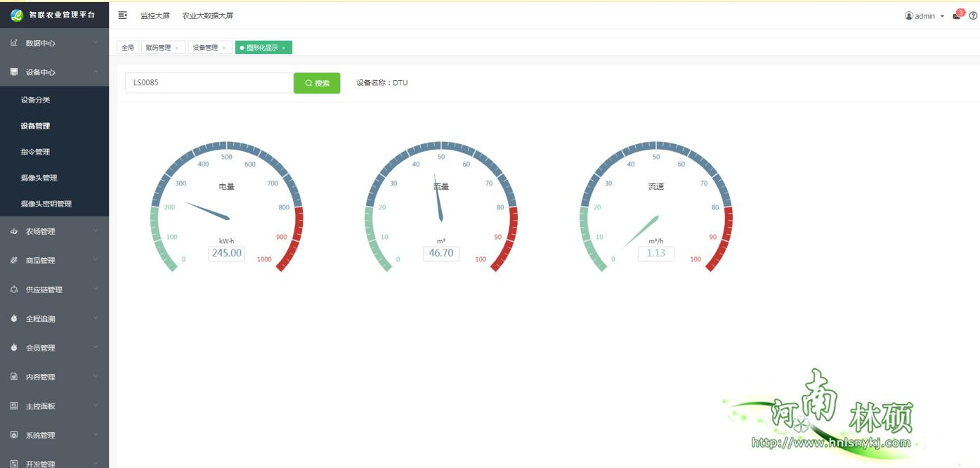Click the 智联农业管理平台 logo icon
Viewport: 980px width, 468px height.
tap(17, 15)
